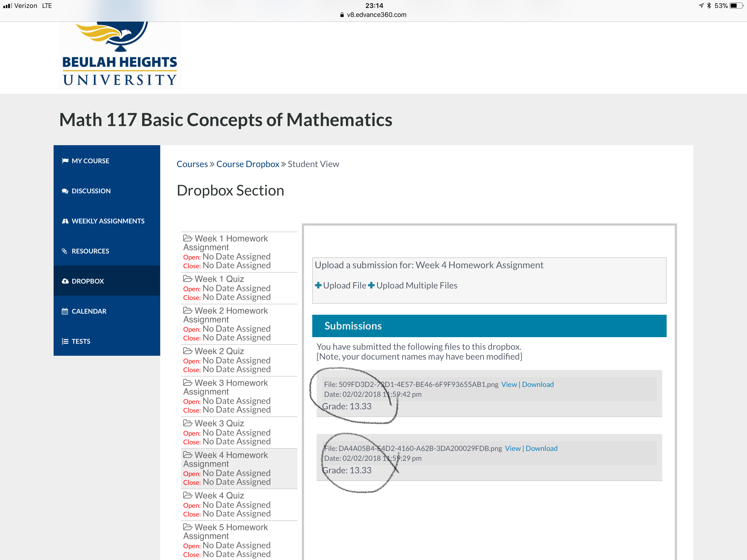This screenshot has width=747, height=560.
Task: Select the Week 5 Homework Assignment folder
Action: tap(231, 527)
